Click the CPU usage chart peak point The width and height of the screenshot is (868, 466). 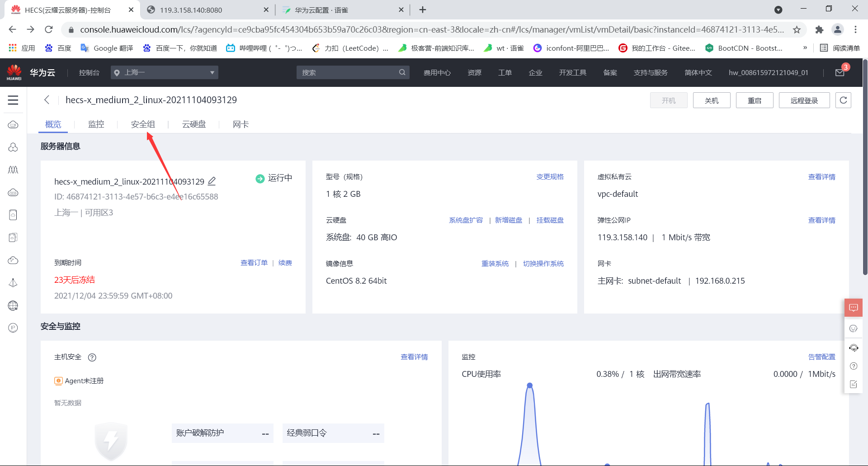coord(530,385)
